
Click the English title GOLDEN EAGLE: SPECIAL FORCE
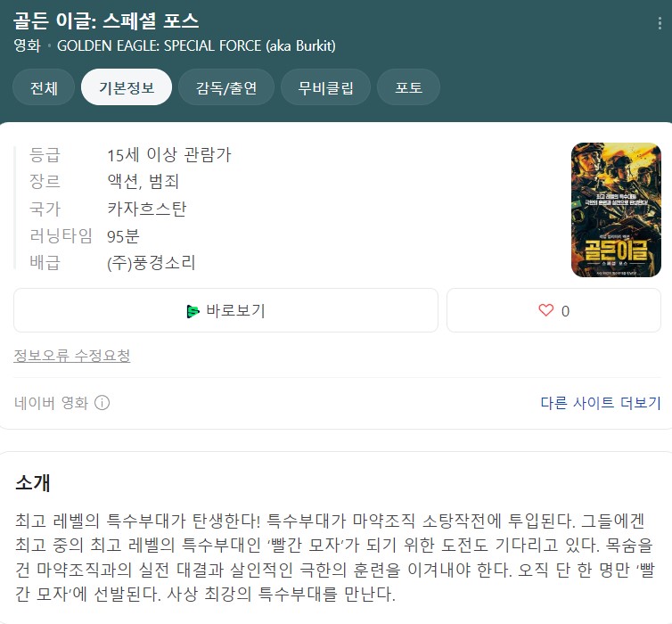point(196,45)
